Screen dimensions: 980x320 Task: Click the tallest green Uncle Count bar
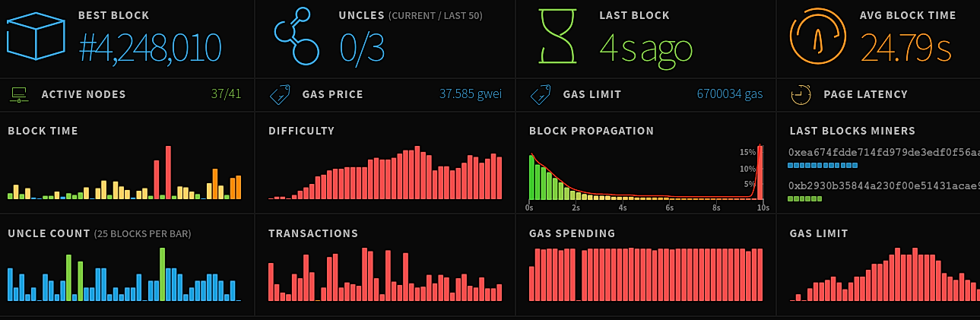click(163, 274)
